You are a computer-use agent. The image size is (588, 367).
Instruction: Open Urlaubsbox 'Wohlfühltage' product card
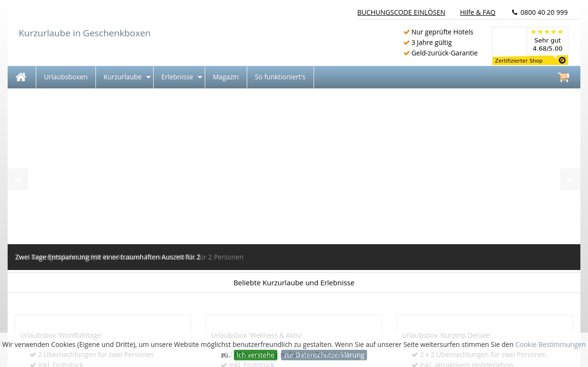pos(61,335)
